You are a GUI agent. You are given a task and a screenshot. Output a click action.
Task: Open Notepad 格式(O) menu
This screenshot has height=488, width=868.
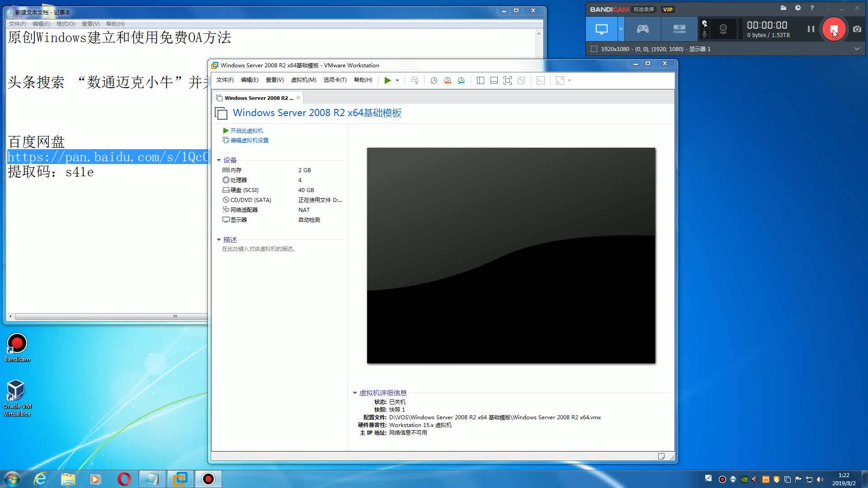(66, 24)
